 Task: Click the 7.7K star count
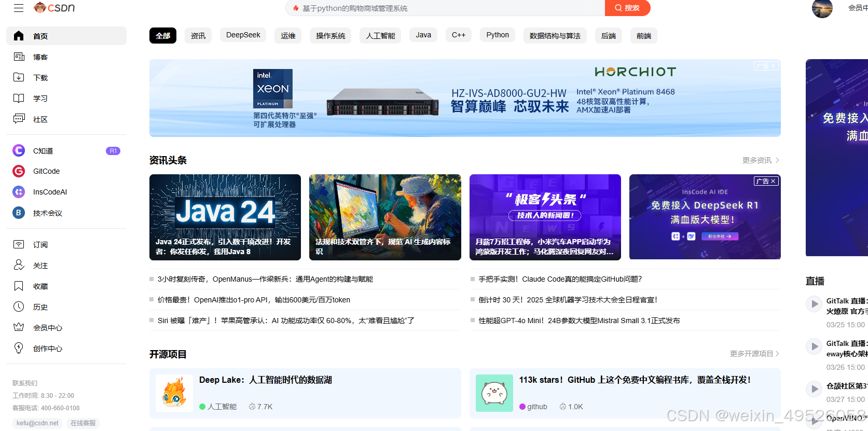(x=260, y=407)
